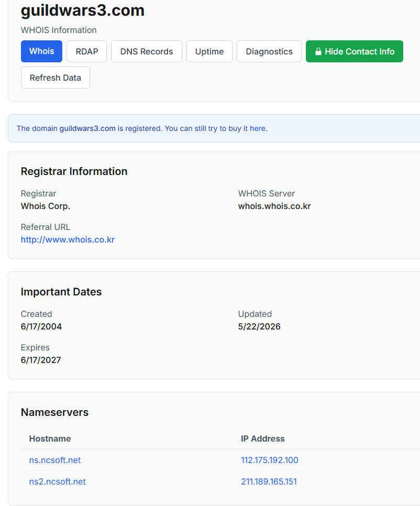Open the RDAP tab
This screenshot has height=506, width=420.
coord(87,51)
